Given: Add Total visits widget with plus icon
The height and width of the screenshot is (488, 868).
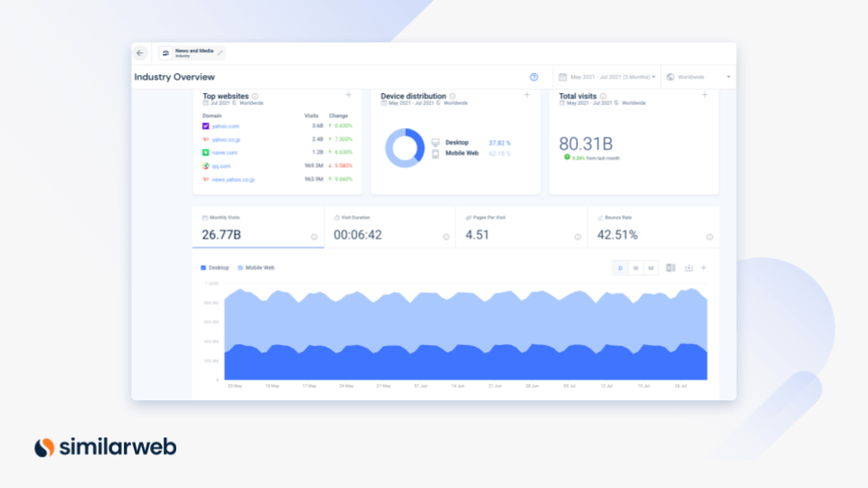Looking at the screenshot, I should [x=704, y=95].
